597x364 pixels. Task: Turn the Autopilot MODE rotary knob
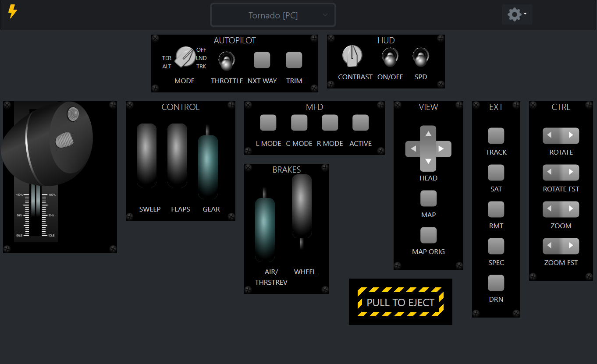[185, 57]
